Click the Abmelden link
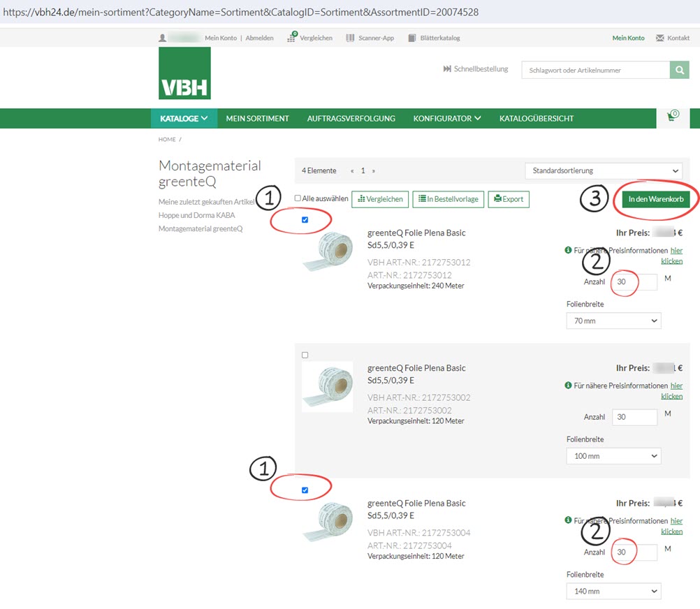The width and height of the screenshot is (700, 609). click(259, 38)
